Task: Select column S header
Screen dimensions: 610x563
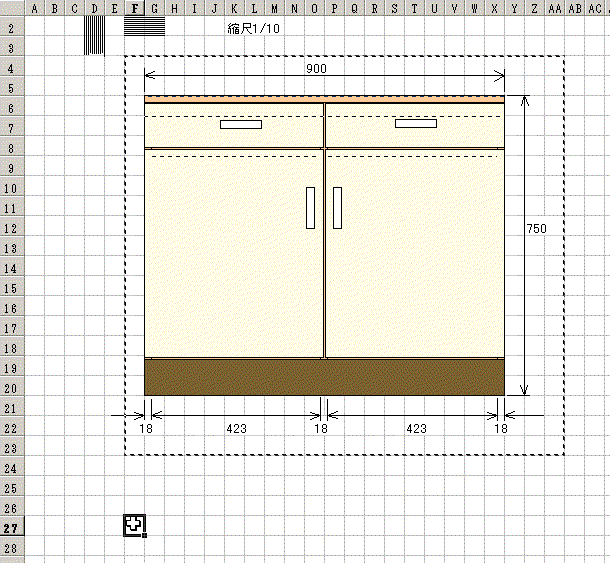Action: pos(394,8)
